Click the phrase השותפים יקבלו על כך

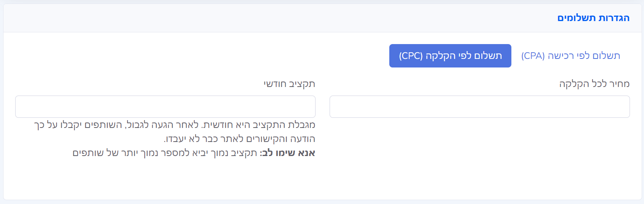78,125
